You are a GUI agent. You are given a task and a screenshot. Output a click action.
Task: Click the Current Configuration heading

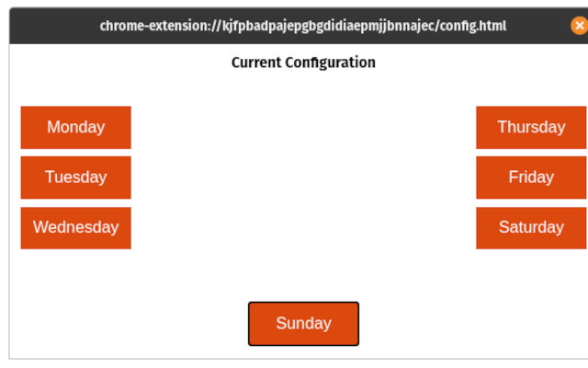click(x=303, y=63)
